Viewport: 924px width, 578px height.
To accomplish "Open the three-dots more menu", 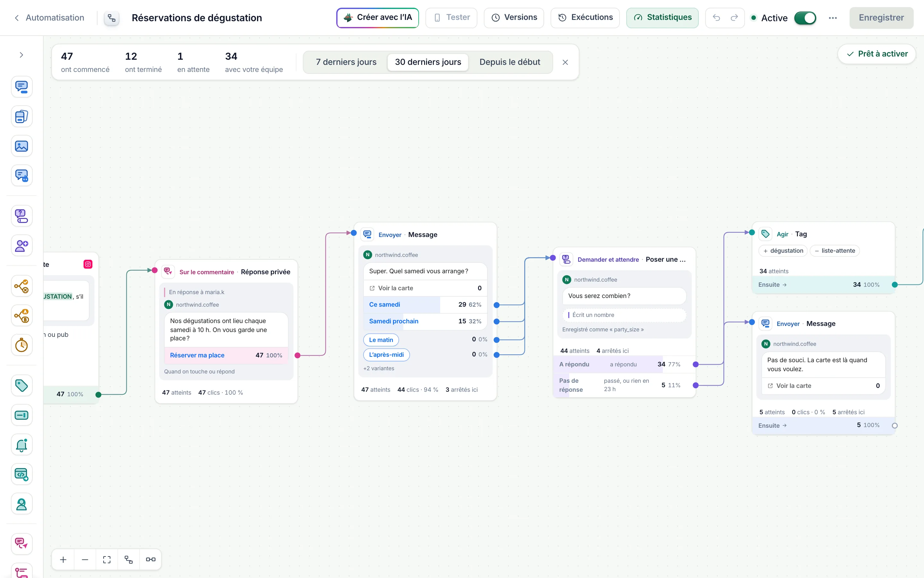I will pos(833,18).
